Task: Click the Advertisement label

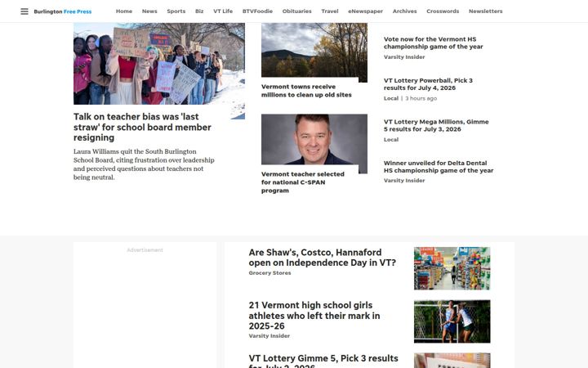Action: tap(145, 250)
